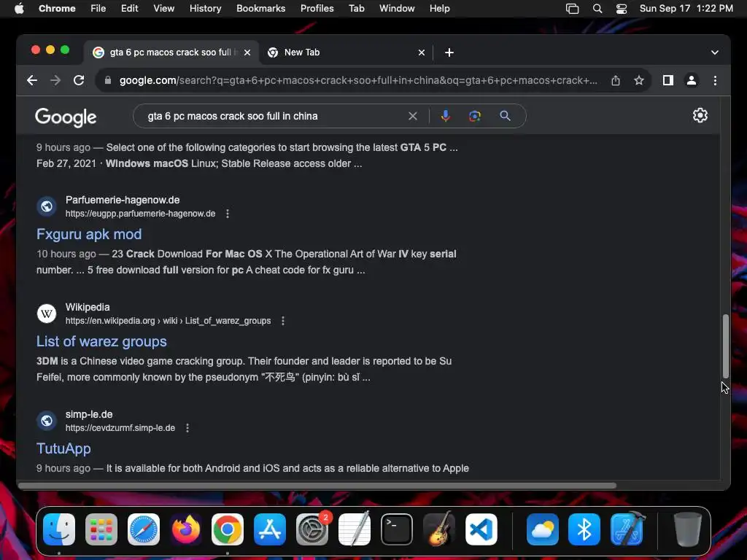Open the TutuApp search result
Screen dimensions: 747x560
coord(64,448)
